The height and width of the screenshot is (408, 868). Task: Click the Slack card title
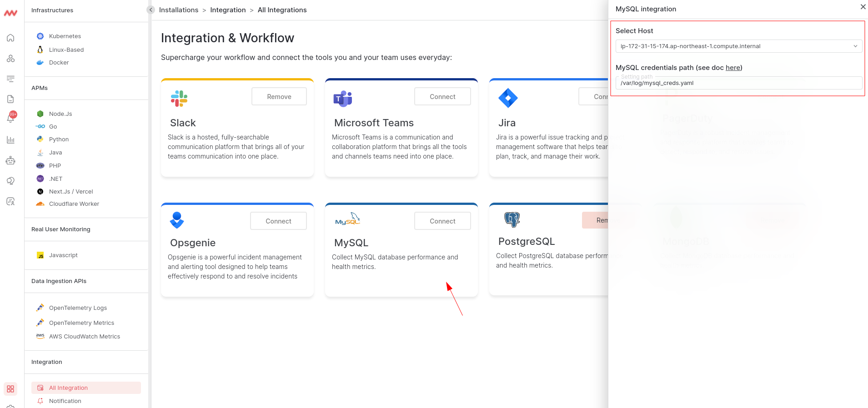coord(183,123)
